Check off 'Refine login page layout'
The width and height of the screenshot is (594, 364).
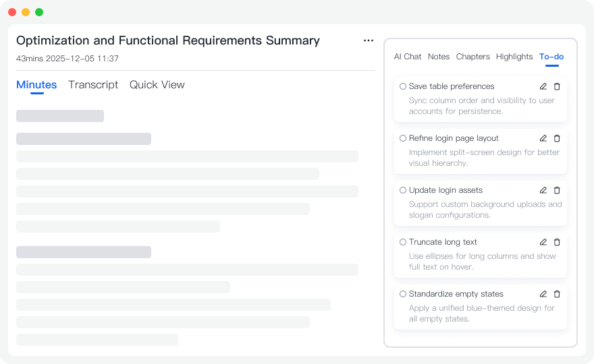pyautogui.click(x=403, y=138)
